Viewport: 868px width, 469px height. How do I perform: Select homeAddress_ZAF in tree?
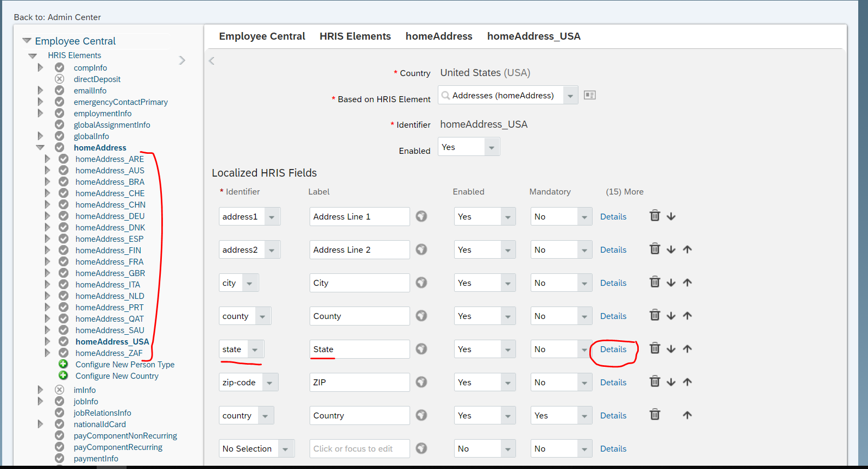click(x=109, y=353)
